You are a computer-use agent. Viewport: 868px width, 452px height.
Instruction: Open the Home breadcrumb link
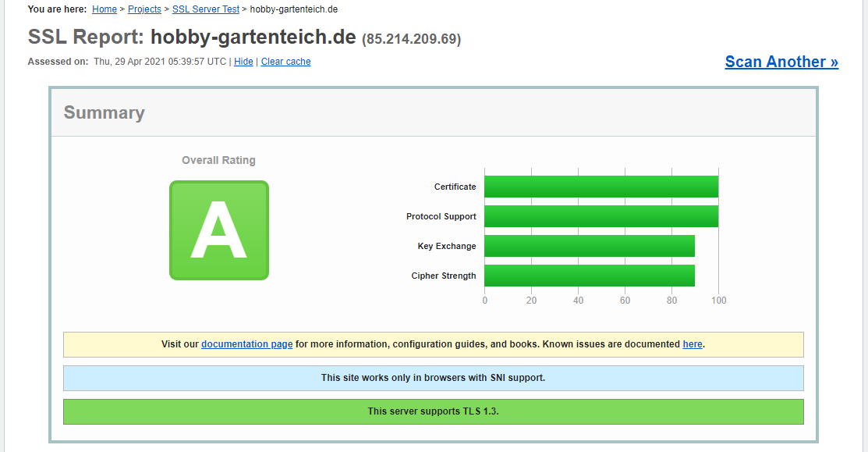pyautogui.click(x=104, y=9)
